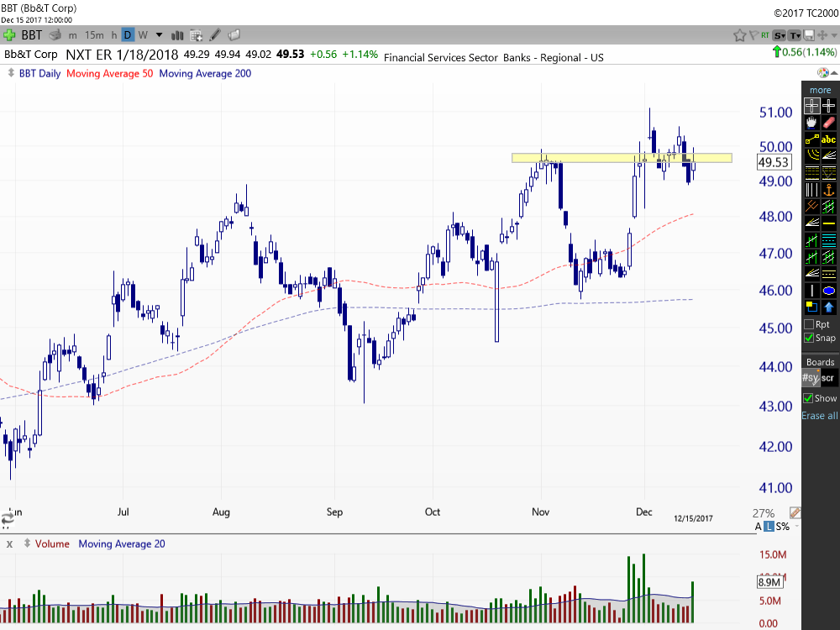Switch to the 15m timeframe
This screenshot has width=840, height=630.
tap(94, 35)
